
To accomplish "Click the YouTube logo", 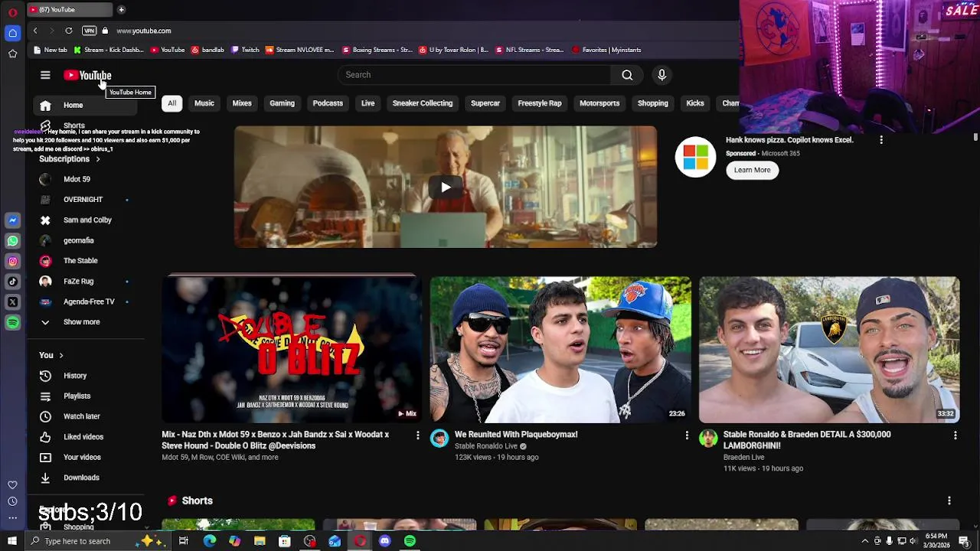I will point(87,75).
